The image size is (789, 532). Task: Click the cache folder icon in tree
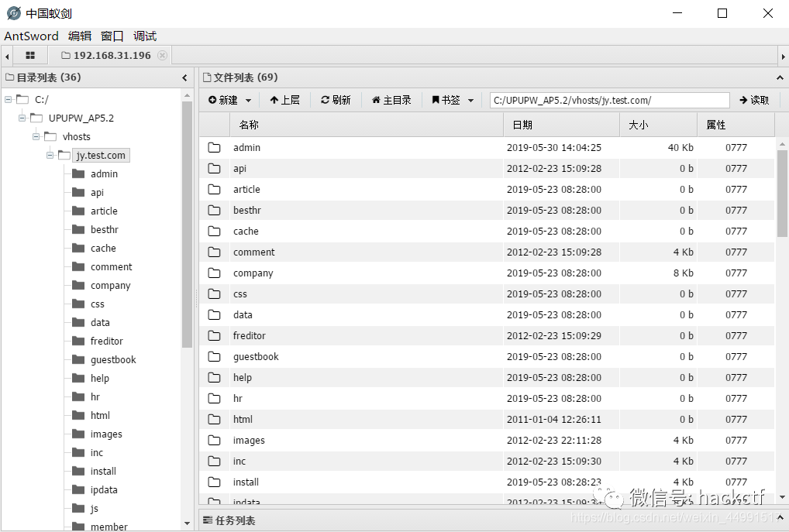pyautogui.click(x=78, y=249)
